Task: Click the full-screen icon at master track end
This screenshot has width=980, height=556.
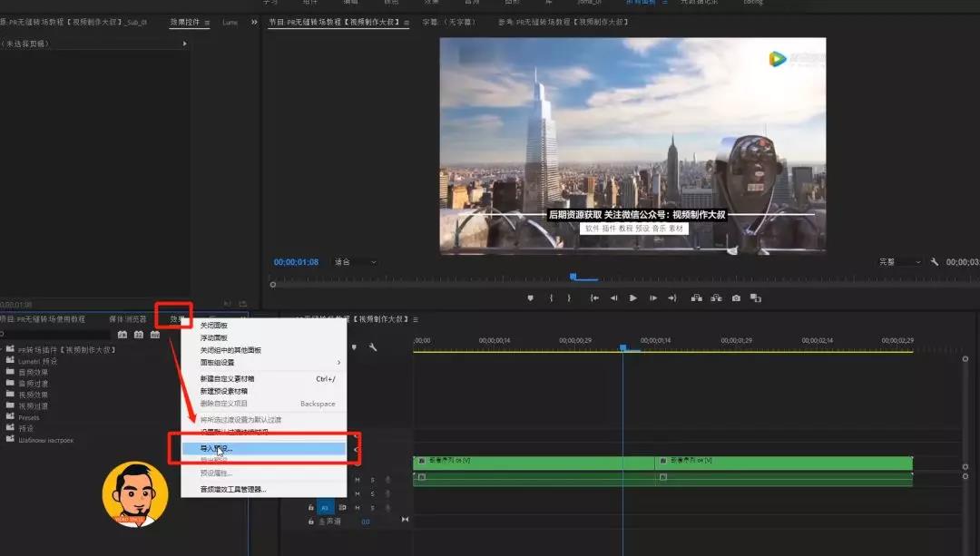Action: point(405,519)
